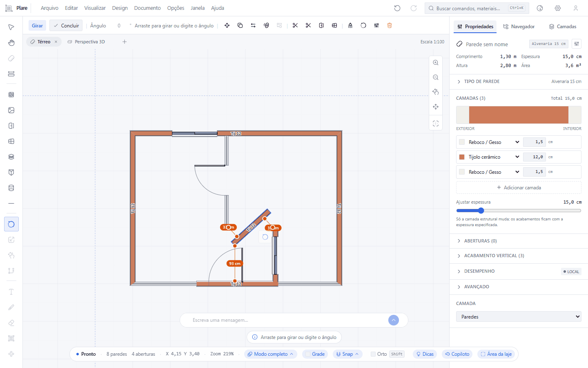The height and width of the screenshot is (368, 588).
Task: Select the pan hand tool in sidebar
Action: pyautogui.click(x=11, y=43)
